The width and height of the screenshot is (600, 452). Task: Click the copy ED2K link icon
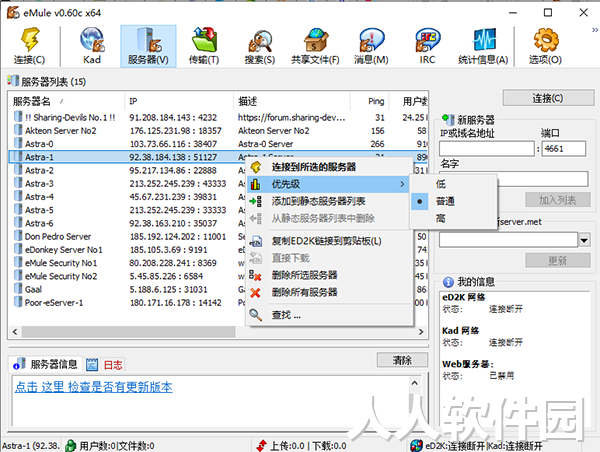point(256,241)
